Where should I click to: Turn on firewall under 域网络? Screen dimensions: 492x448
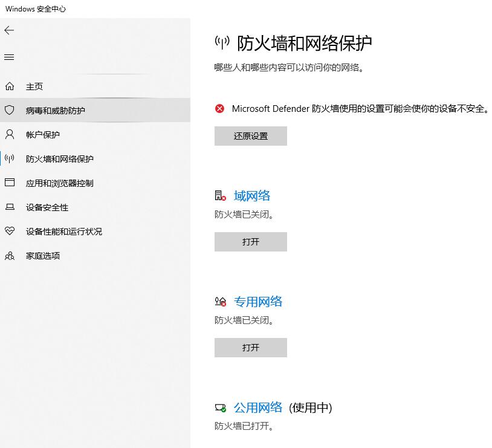pos(250,242)
